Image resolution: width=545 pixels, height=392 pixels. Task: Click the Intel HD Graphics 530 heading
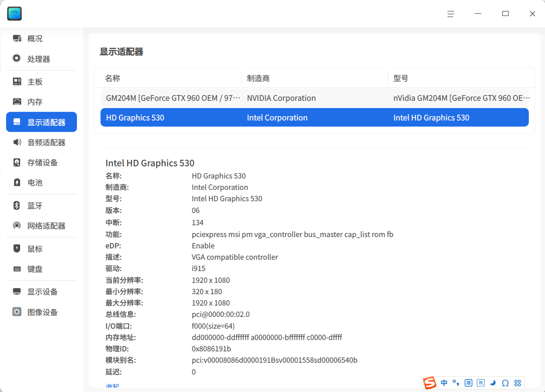(150, 163)
